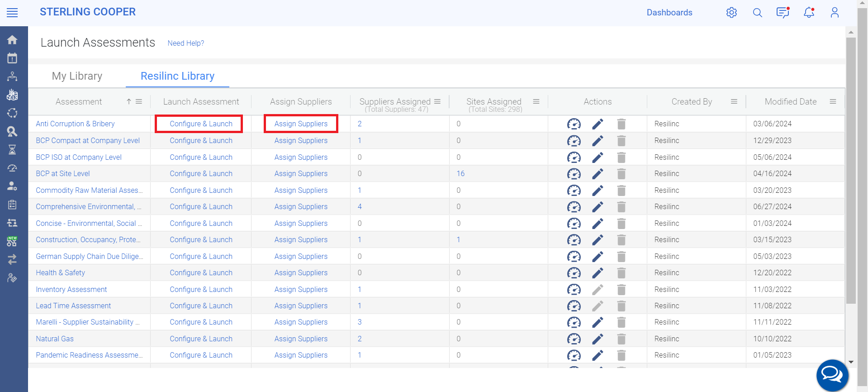This screenshot has height=392, width=868.
Task: Delete the Lead Time Assessment row
Action: point(621,306)
